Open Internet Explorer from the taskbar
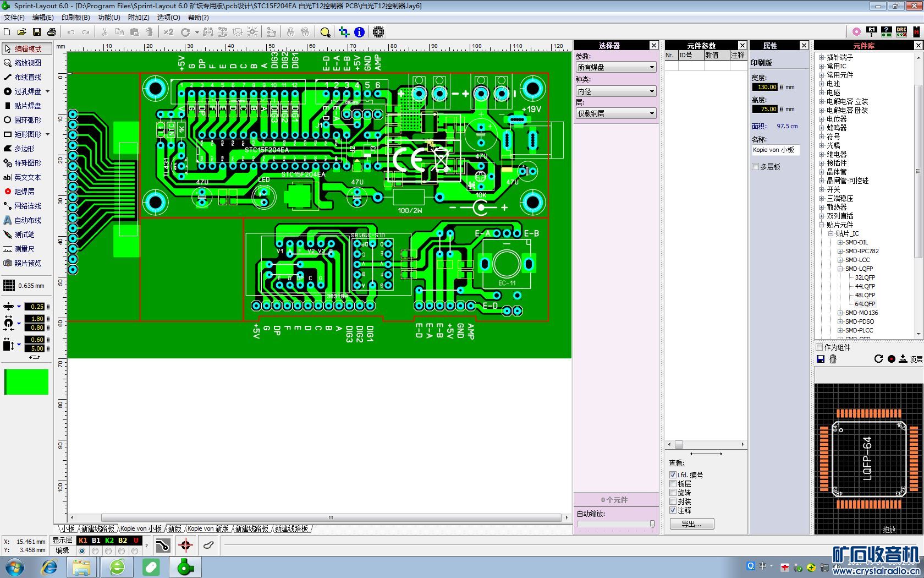The width and height of the screenshot is (924, 578). tap(49, 567)
